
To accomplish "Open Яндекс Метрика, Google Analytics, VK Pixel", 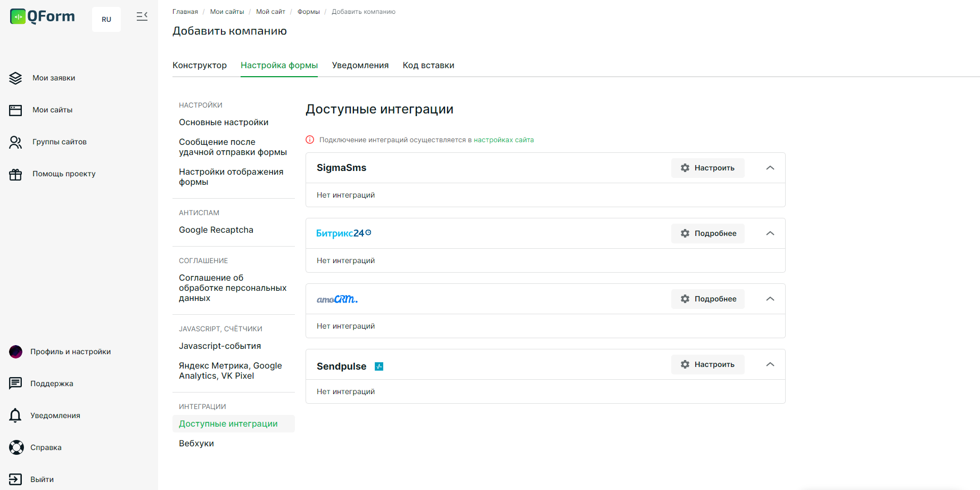I will [x=230, y=371].
